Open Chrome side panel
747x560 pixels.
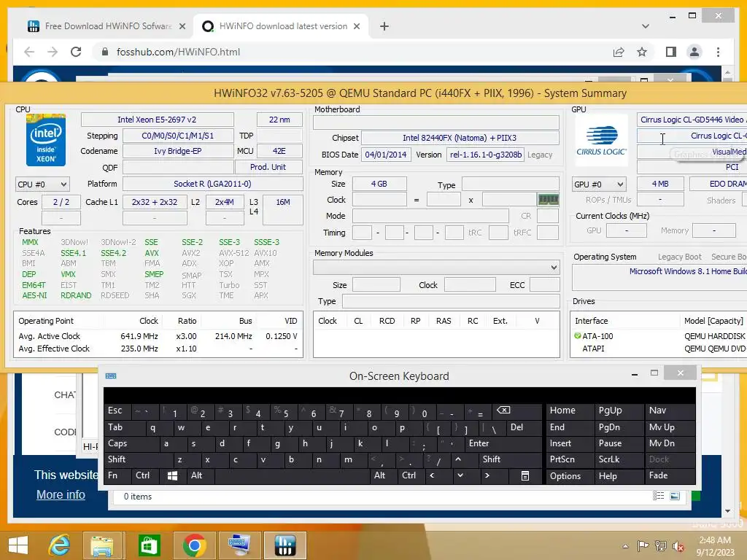(x=671, y=52)
